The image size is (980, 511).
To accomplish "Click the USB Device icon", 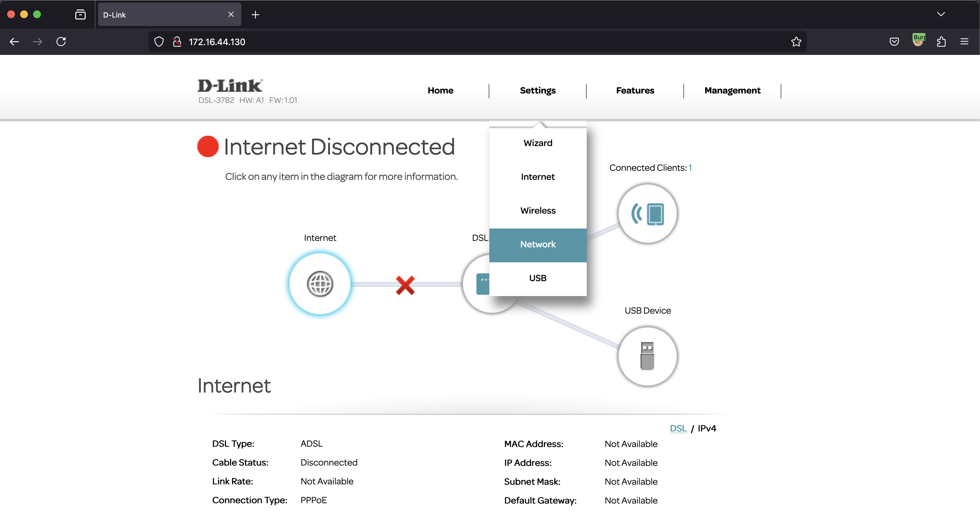I will (x=647, y=356).
